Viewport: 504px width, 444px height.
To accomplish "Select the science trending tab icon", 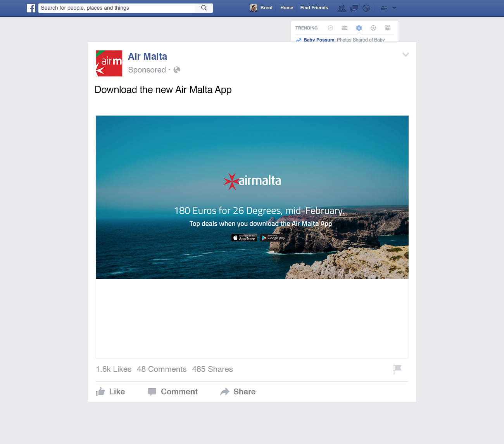I will [x=359, y=28].
